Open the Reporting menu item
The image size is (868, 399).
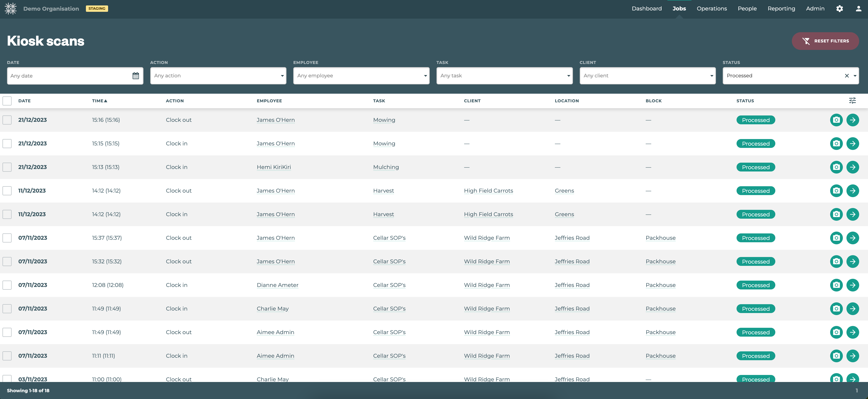click(781, 9)
